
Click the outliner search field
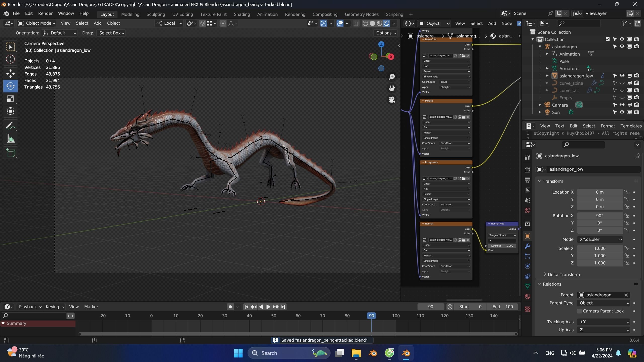point(579,23)
